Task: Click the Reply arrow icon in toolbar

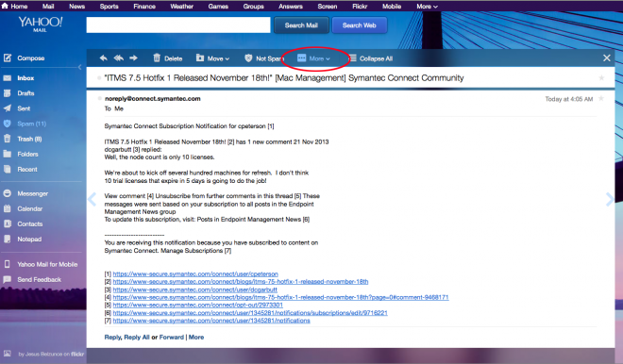Action: 103,58
